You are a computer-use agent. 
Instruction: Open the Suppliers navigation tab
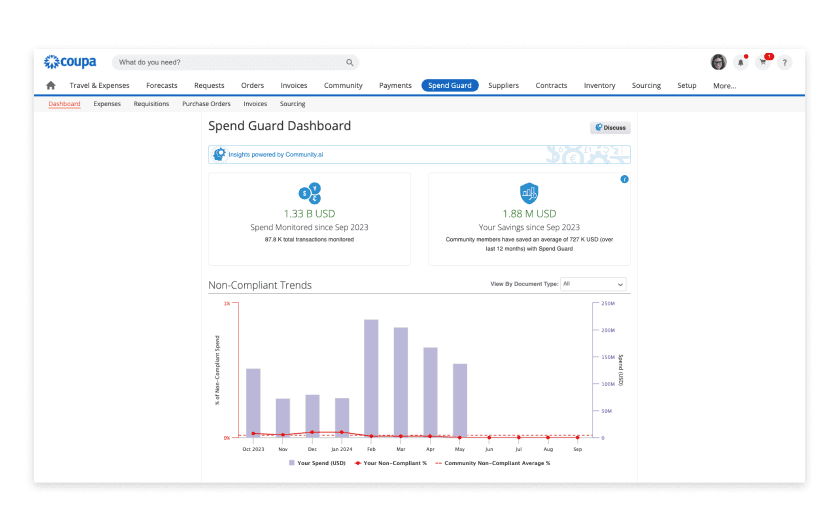[503, 86]
